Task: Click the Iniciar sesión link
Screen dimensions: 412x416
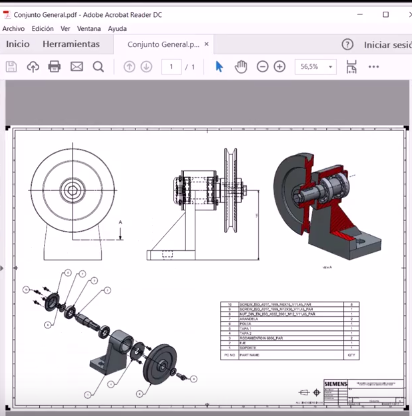Action: click(x=388, y=45)
